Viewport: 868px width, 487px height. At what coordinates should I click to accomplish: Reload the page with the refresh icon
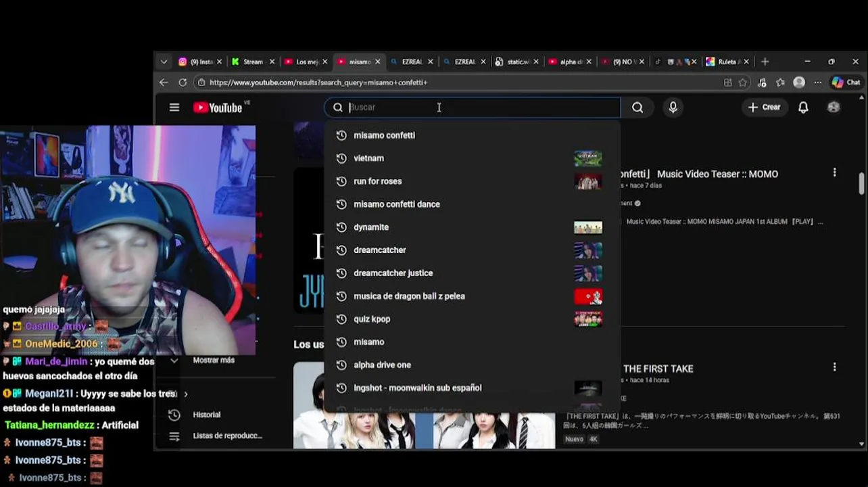point(183,83)
